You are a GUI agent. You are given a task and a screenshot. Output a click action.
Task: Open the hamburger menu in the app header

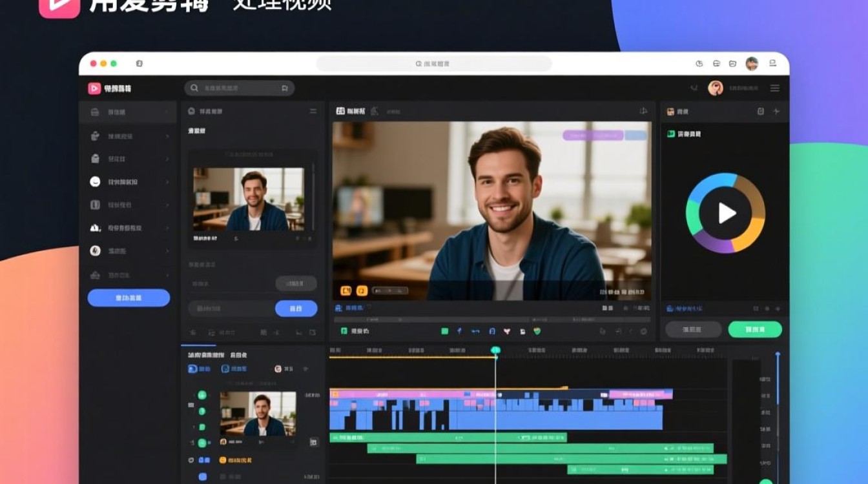pos(775,88)
